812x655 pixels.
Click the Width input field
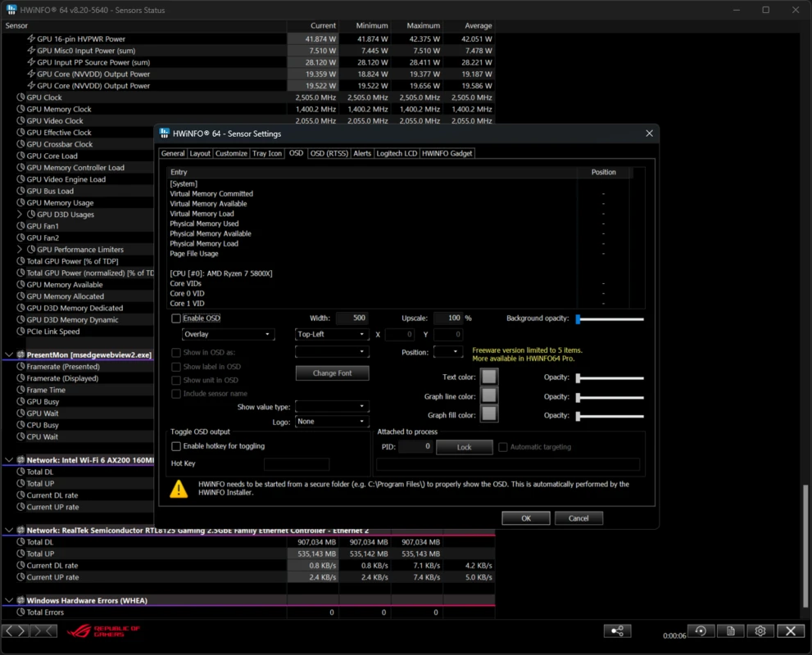click(x=352, y=318)
